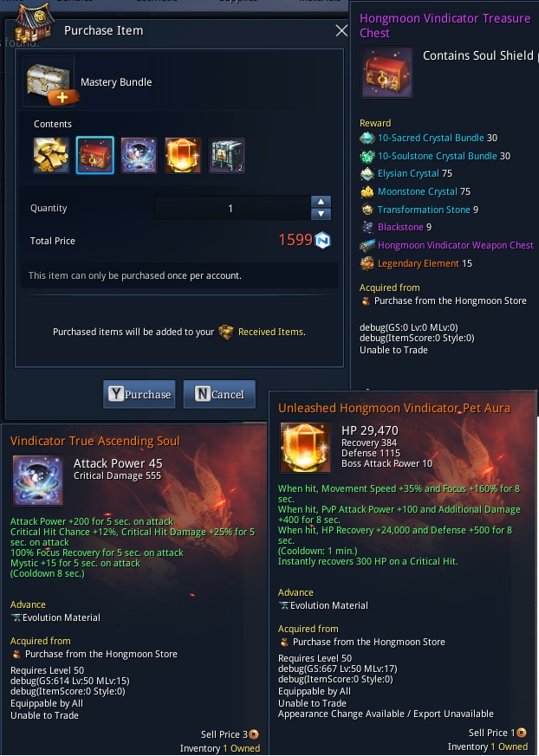Click the Legendary Element reward entry
The image size is (539, 756).
416,263
